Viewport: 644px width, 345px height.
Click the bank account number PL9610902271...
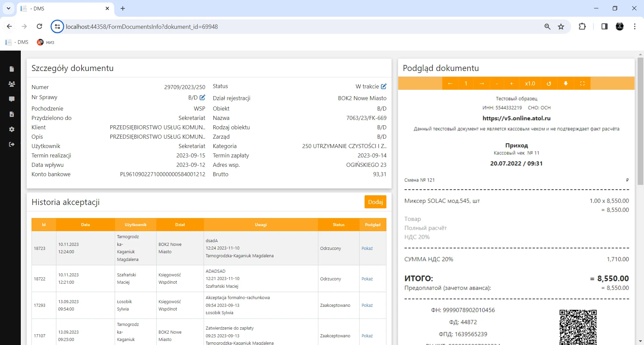click(x=162, y=174)
